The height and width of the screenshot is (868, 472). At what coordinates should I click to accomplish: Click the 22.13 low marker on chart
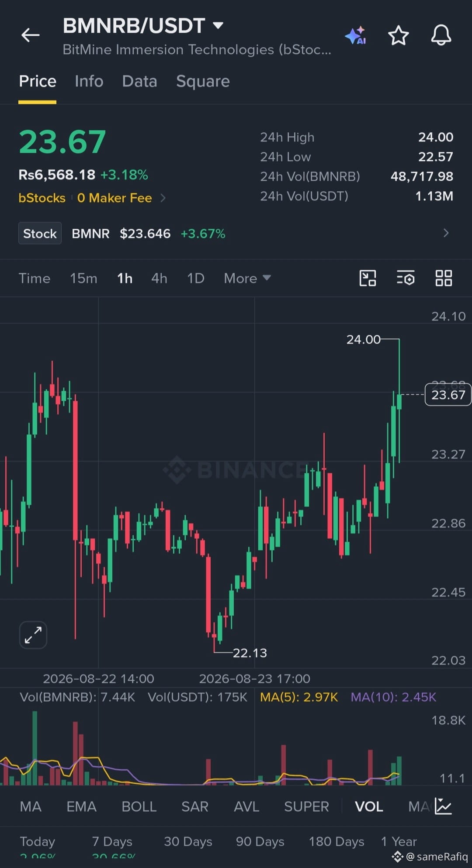(x=250, y=653)
